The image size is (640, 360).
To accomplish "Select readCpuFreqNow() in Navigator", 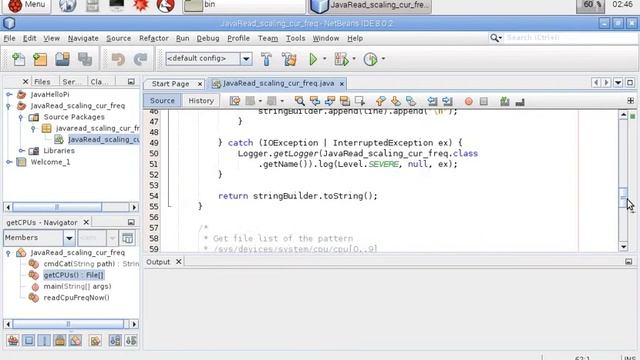I will tap(76, 298).
